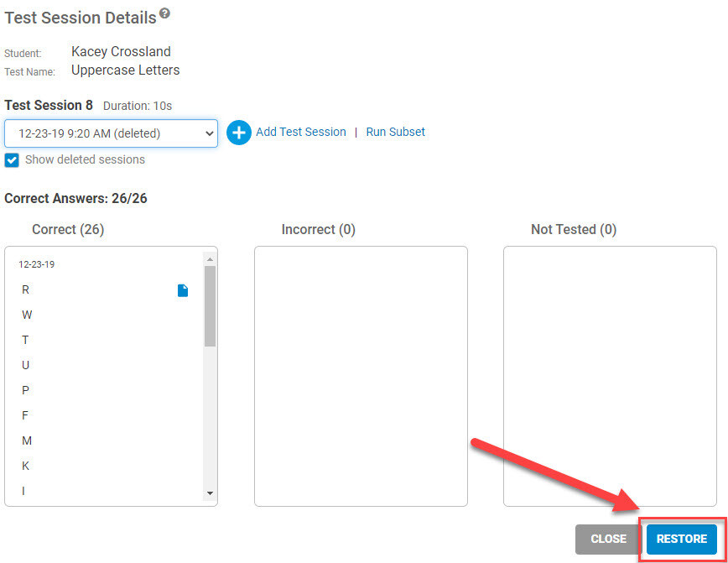Uncheck Show deleted sessions checkbox
The height and width of the screenshot is (563, 728).
coord(12,160)
